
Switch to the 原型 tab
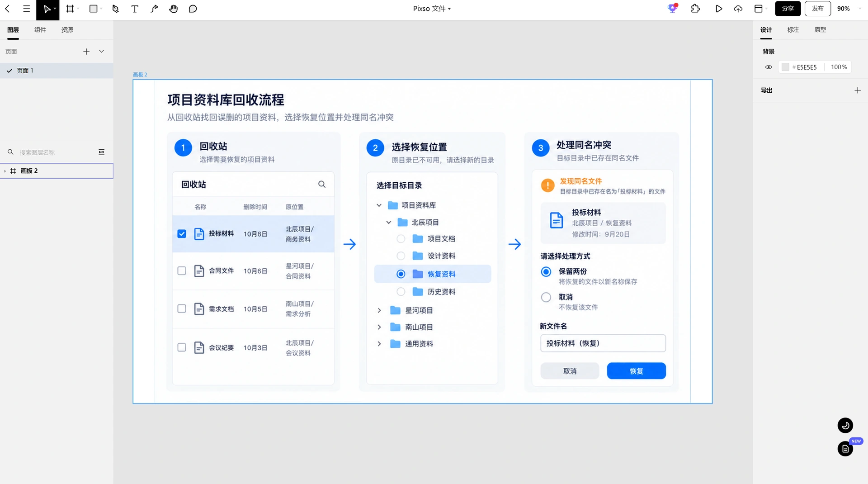[821, 30]
